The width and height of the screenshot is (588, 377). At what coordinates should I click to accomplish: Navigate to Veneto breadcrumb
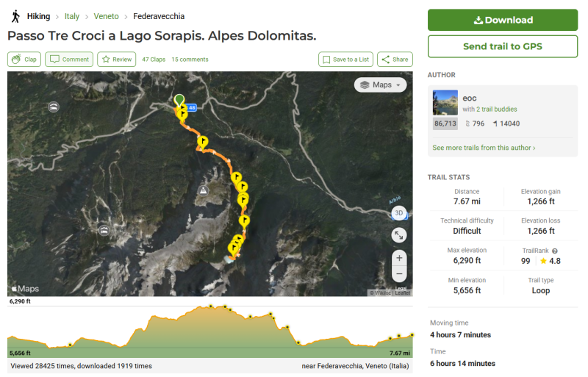[x=106, y=16]
